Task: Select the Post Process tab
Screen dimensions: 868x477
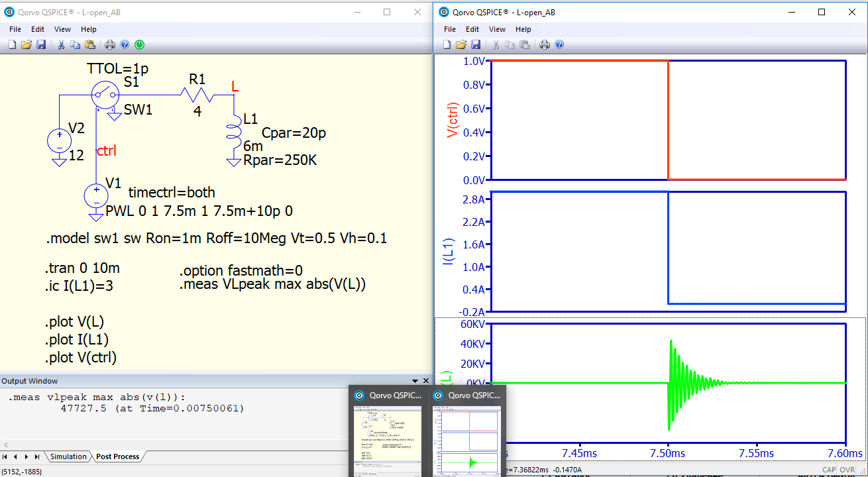Action: click(117, 456)
